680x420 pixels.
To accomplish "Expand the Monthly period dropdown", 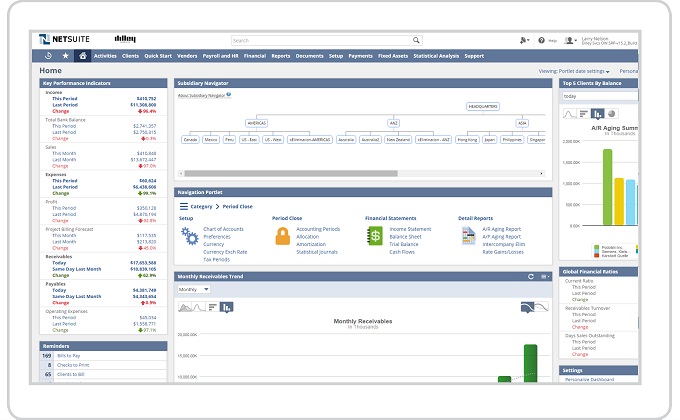I will click(194, 289).
